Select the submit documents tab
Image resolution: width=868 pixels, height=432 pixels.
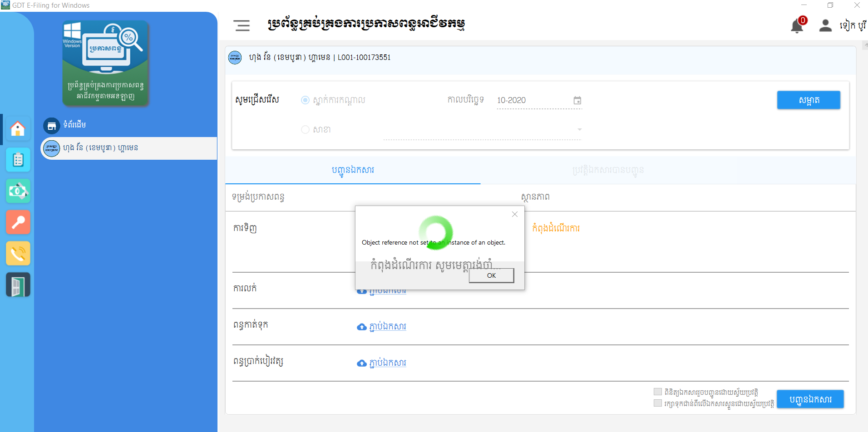point(352,170)
